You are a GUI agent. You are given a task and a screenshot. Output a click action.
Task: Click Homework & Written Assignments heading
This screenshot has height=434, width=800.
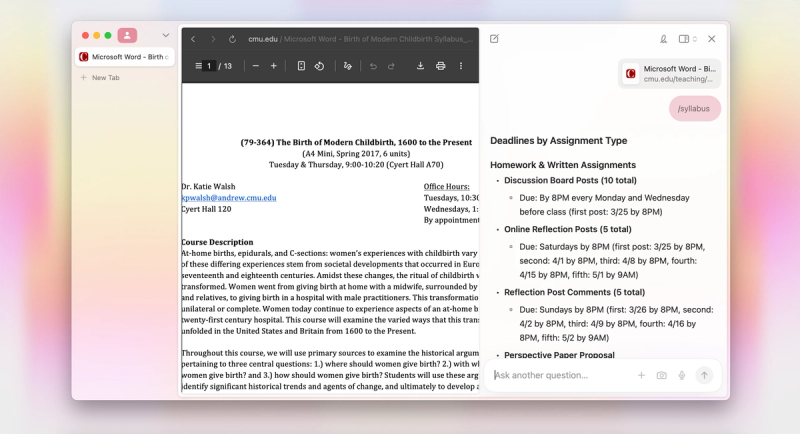coord(563,165)
